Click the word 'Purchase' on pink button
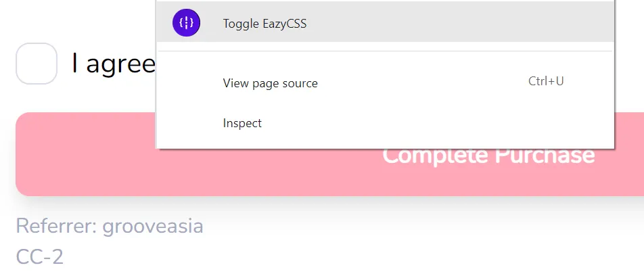Viewport: 644px width, 276px height. pos(545,156)
